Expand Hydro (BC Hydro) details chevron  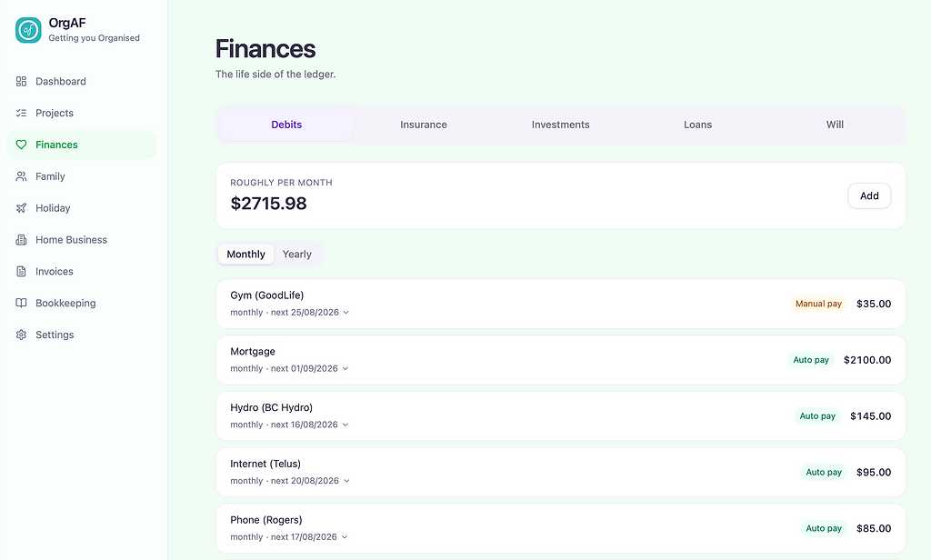(345, 425)
